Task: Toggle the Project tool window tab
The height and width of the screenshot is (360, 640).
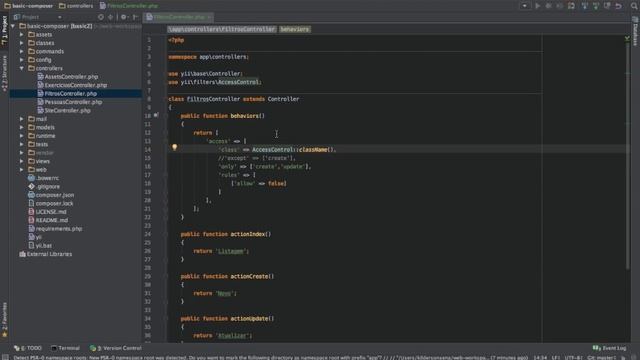Action: 4,30
